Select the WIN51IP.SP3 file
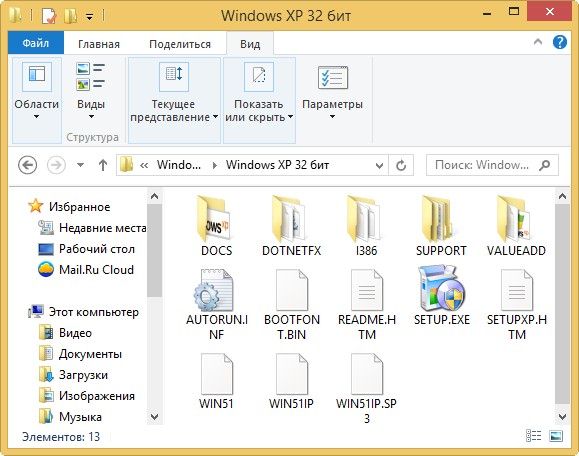 [x=366, y=388]
